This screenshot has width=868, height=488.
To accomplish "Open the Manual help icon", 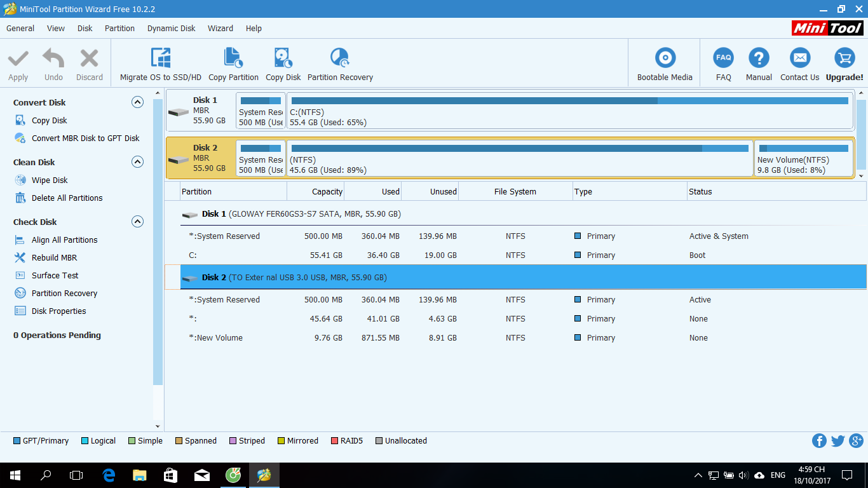I will (759, 58).
